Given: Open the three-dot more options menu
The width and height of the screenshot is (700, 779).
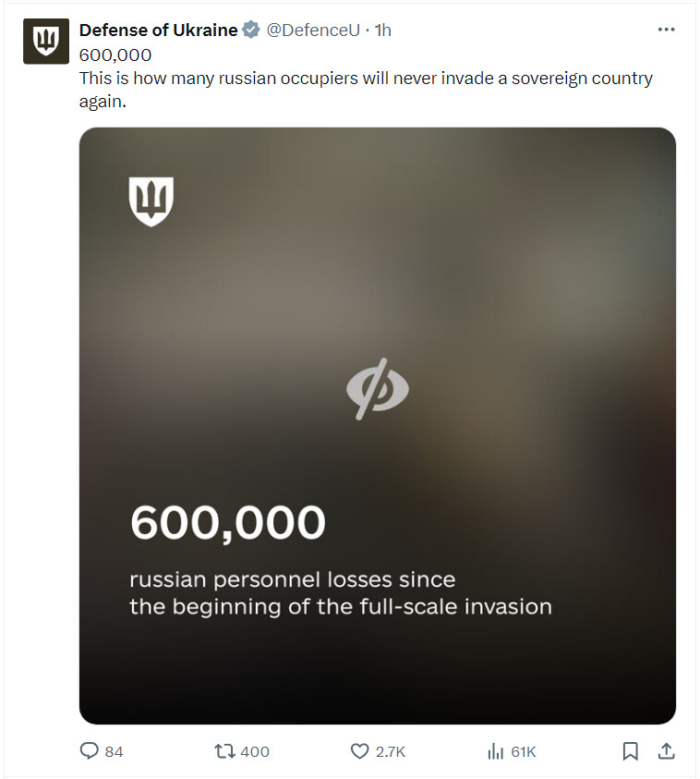Looking at the screenshot, I should (x=666, y=30).
